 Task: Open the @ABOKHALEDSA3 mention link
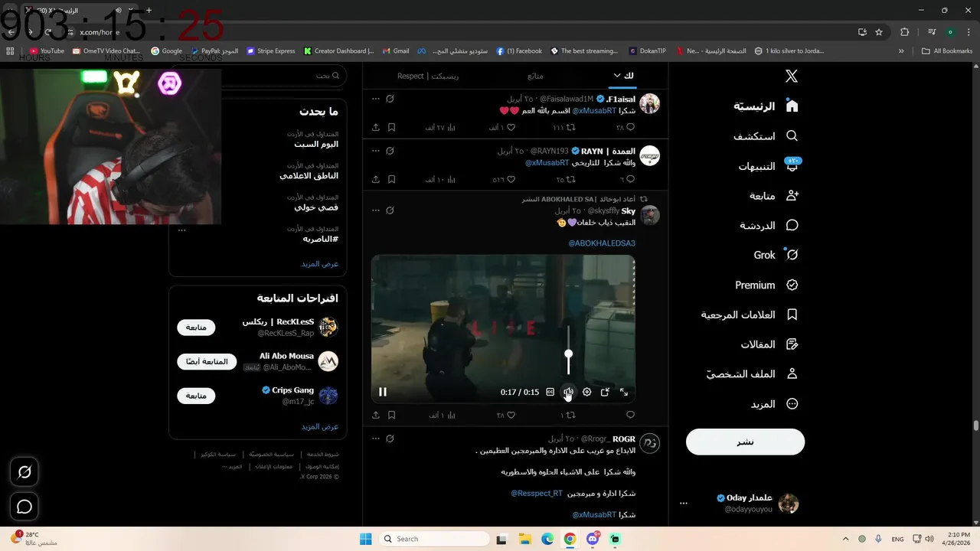(602, 243)
